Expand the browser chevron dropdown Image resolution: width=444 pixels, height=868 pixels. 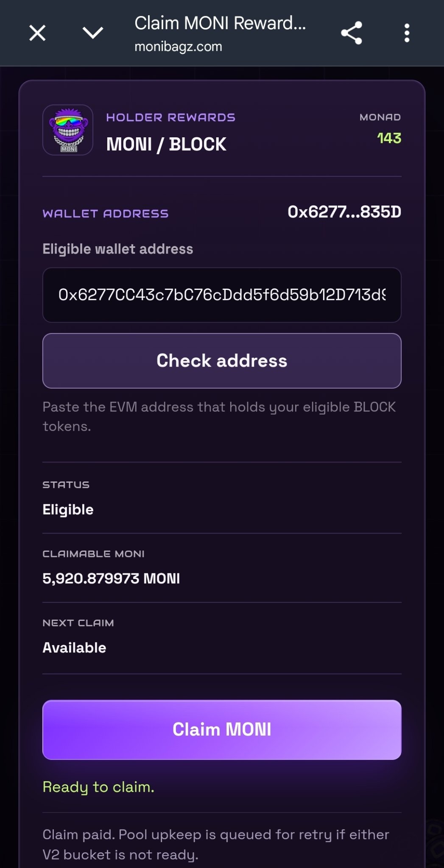tap(93, 33)
